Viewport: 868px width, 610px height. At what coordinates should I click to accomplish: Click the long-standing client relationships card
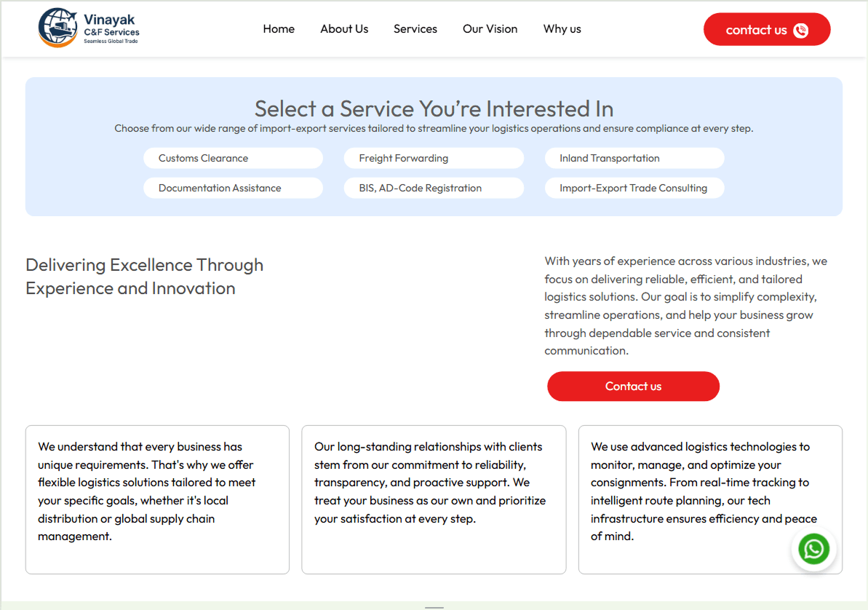pos(434,499)
